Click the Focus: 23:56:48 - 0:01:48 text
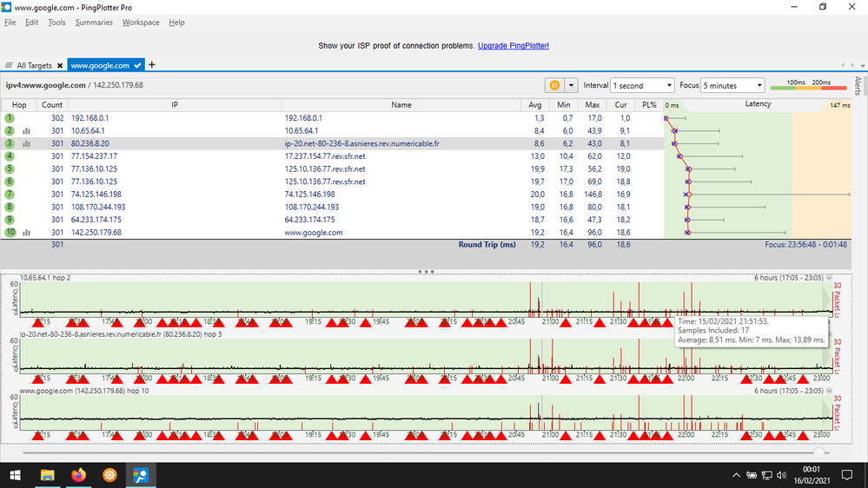868x488 pixels. pos(805,245)
